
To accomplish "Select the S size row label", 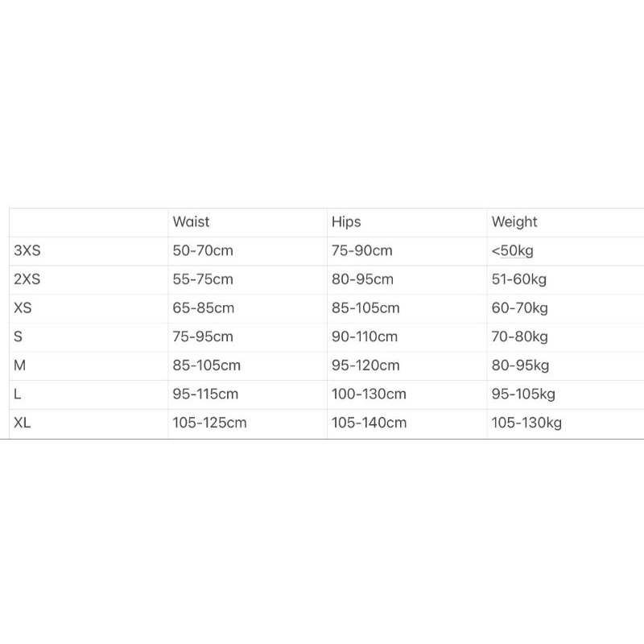I will 19,336.
